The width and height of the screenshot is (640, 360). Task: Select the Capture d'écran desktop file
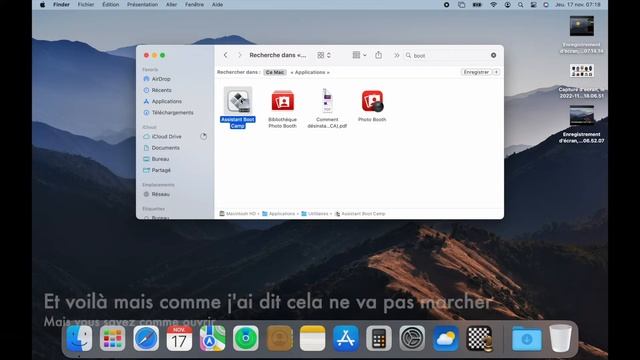[x=582, y=71]
